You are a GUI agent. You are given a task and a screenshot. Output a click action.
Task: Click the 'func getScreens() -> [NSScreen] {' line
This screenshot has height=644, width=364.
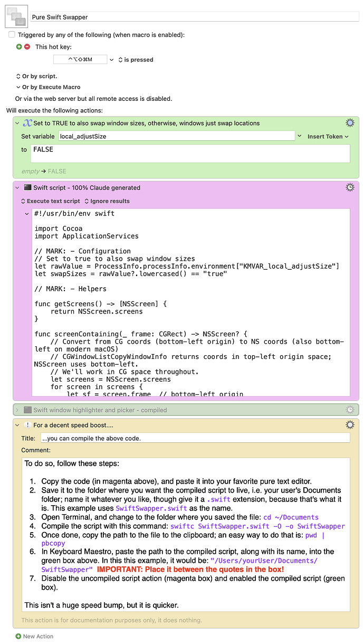100,304
